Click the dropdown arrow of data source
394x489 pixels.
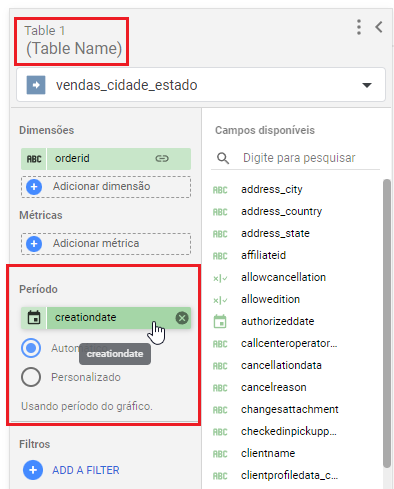click(367, 85)
